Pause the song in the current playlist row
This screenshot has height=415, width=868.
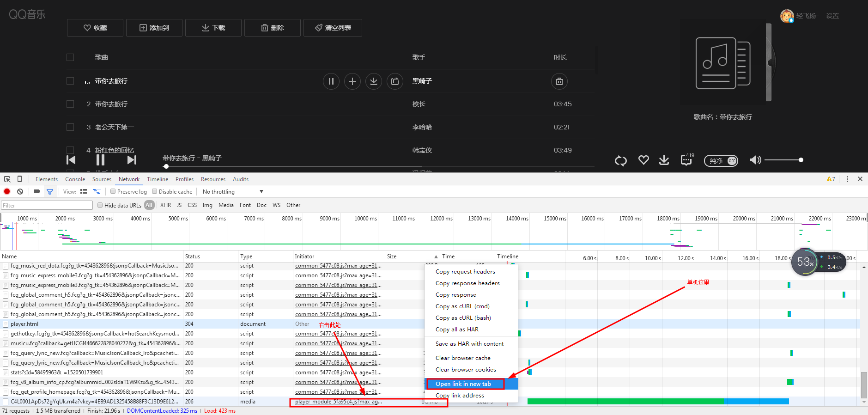tap(331, 81)
